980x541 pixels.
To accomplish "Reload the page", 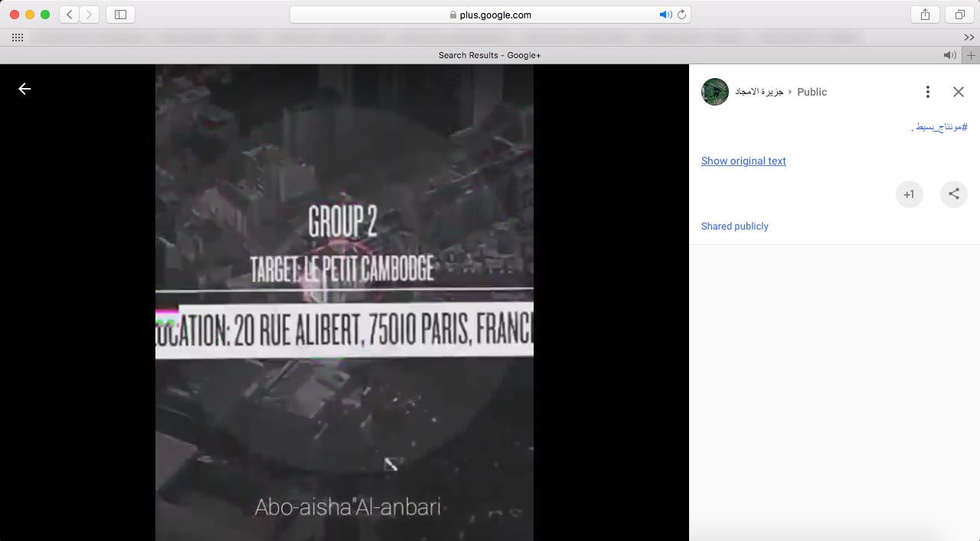I will point(681,15).
